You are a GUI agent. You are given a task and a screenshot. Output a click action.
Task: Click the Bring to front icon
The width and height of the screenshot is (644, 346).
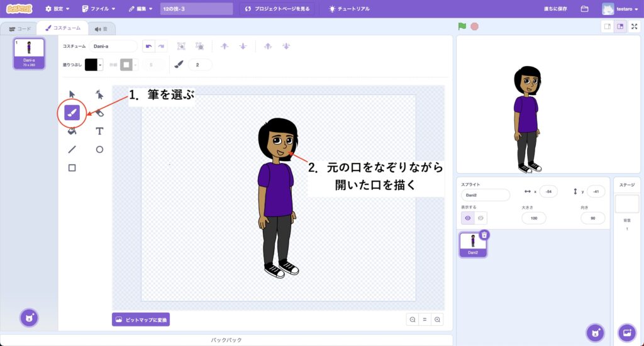point(268,46)
